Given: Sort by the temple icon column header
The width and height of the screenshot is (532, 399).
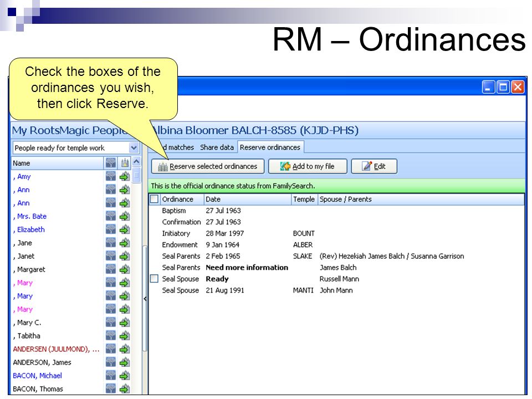Looking at the screenshot, I should 125,163.
